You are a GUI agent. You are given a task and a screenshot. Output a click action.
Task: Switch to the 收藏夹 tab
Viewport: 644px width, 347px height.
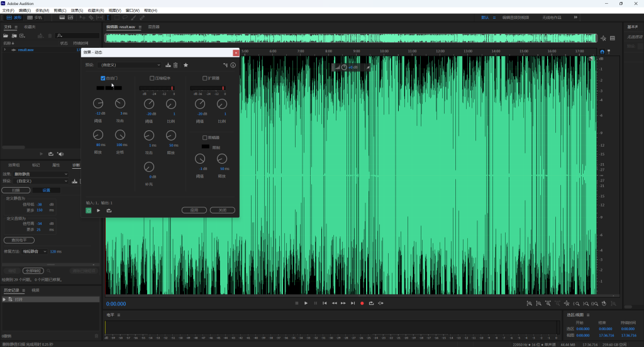30,26
